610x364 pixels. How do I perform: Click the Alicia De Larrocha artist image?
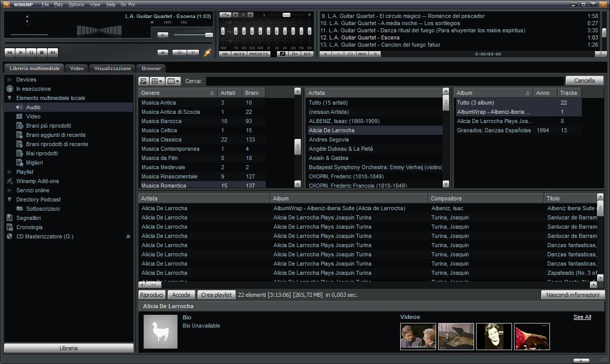point(160,332)
